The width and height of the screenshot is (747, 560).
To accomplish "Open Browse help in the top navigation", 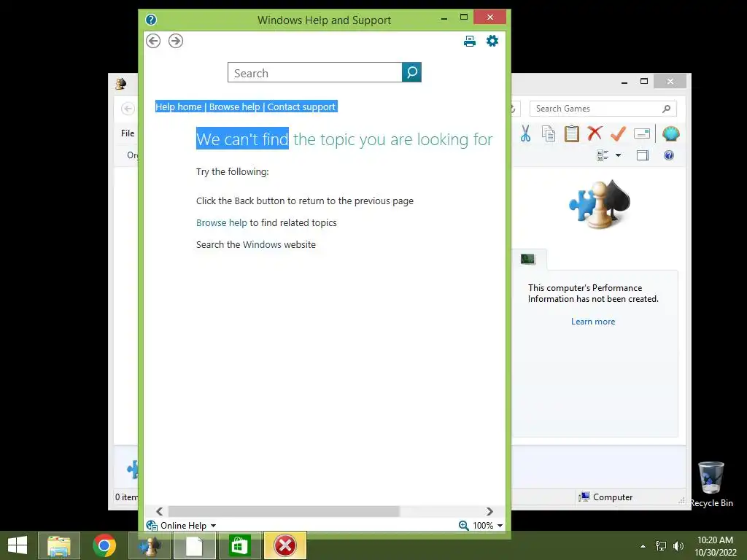I will point(235,106).
